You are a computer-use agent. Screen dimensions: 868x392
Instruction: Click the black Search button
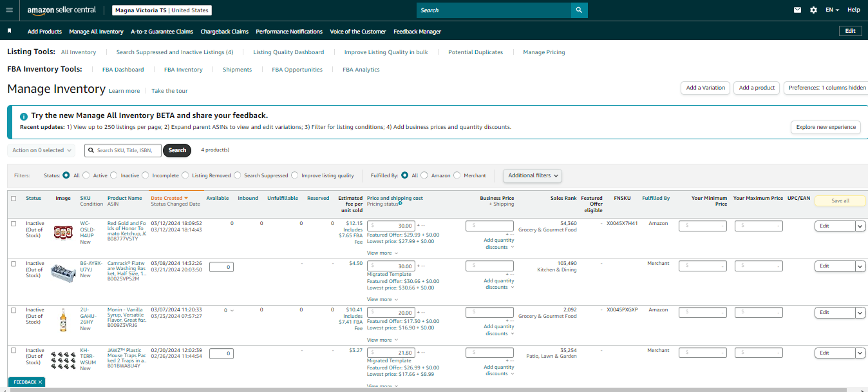(x=177, y=150)
